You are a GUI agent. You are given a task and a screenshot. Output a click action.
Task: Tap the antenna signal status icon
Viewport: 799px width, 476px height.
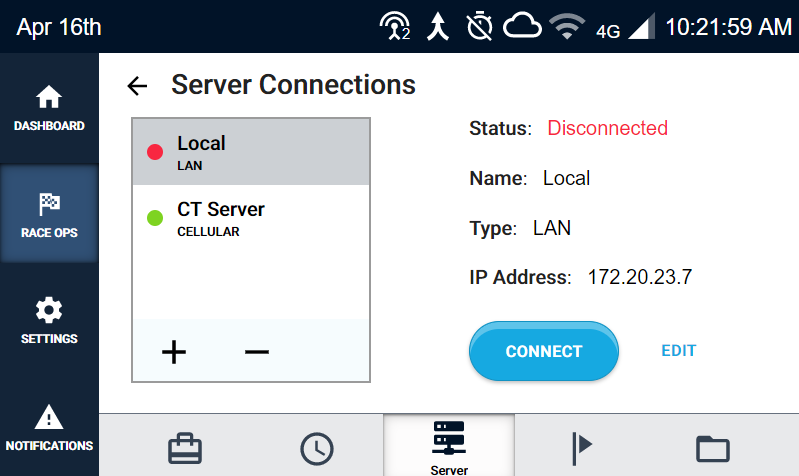pos(395,26)
